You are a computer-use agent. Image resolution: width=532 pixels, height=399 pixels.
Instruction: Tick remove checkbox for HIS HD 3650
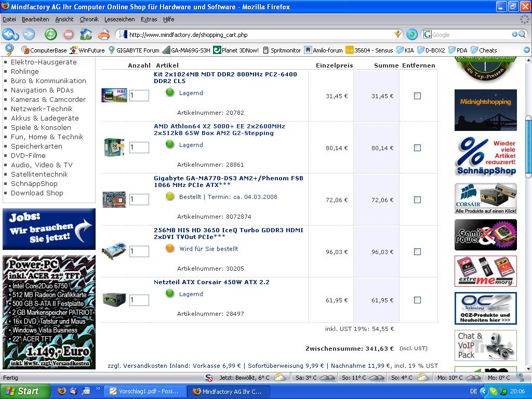tap(417, 252)
